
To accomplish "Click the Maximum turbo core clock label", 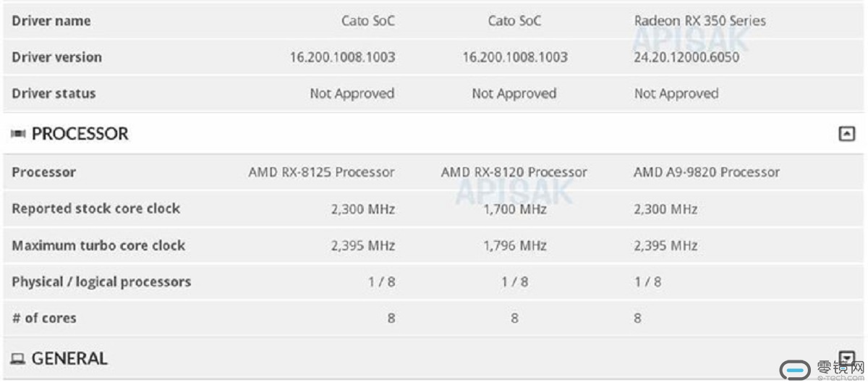I will pos(98,245).
